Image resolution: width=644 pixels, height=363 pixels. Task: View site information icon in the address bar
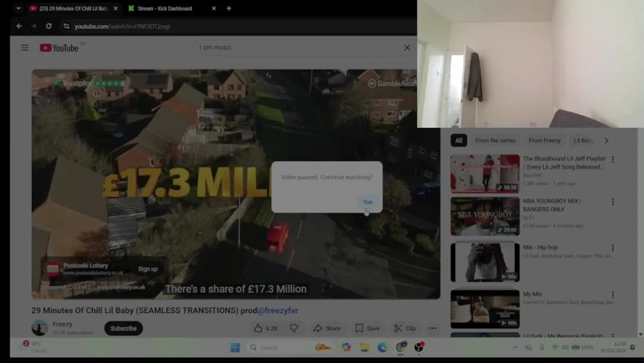pos(66,26)
